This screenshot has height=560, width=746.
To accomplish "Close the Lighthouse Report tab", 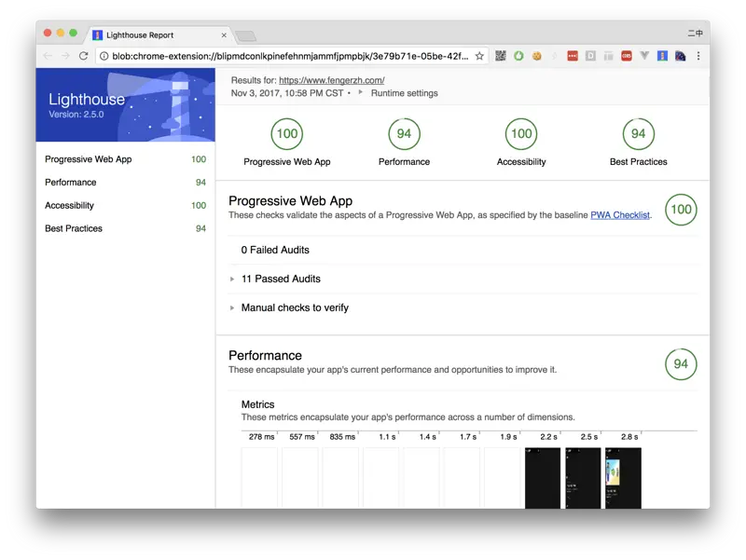I will click(224, 35).
